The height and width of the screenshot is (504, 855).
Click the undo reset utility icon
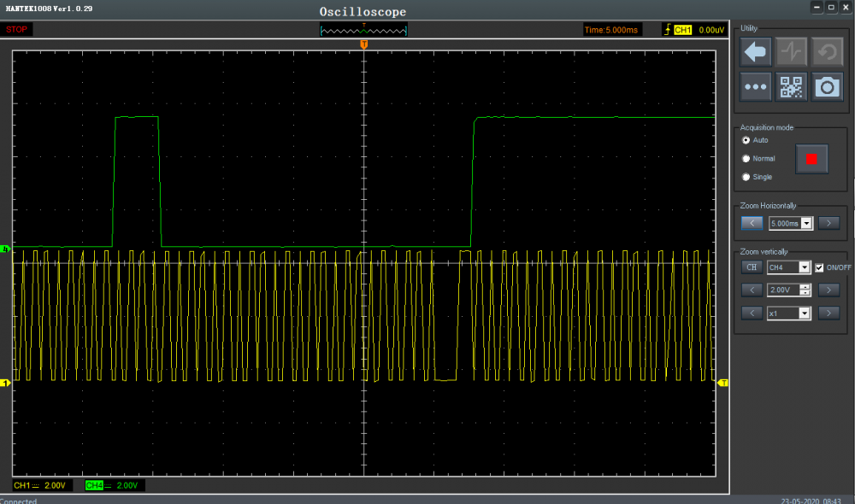[827, 52]
